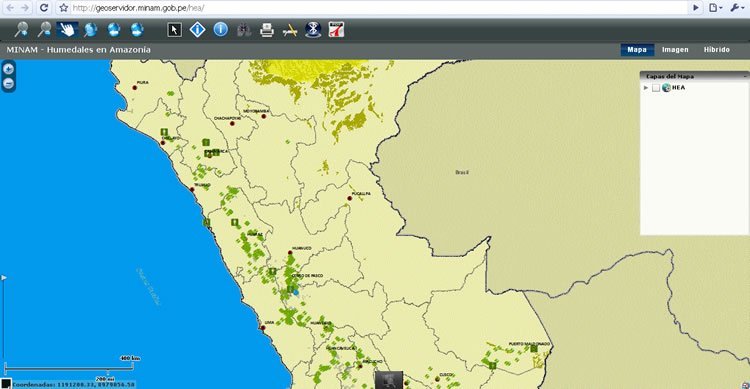750x389 pixels.
Task: Choose the diamond-shaped identify info tool
Action: click(x=198, y=30)
